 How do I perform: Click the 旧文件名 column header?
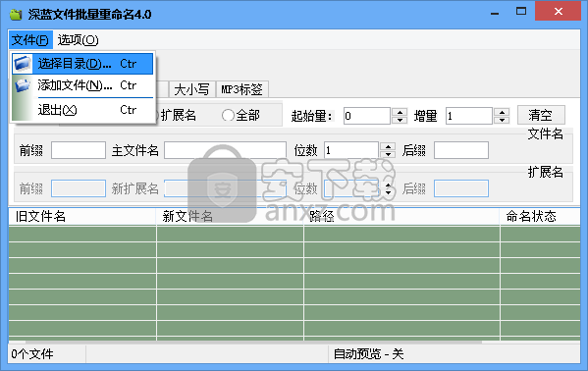coord(82,217)
